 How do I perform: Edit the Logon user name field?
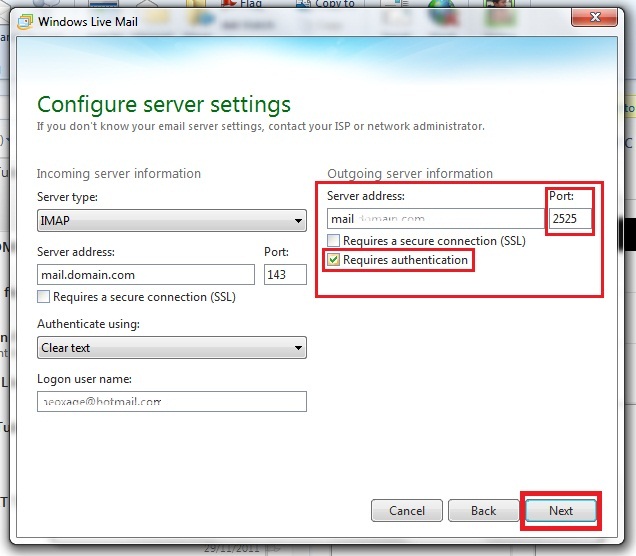(172, 401)
